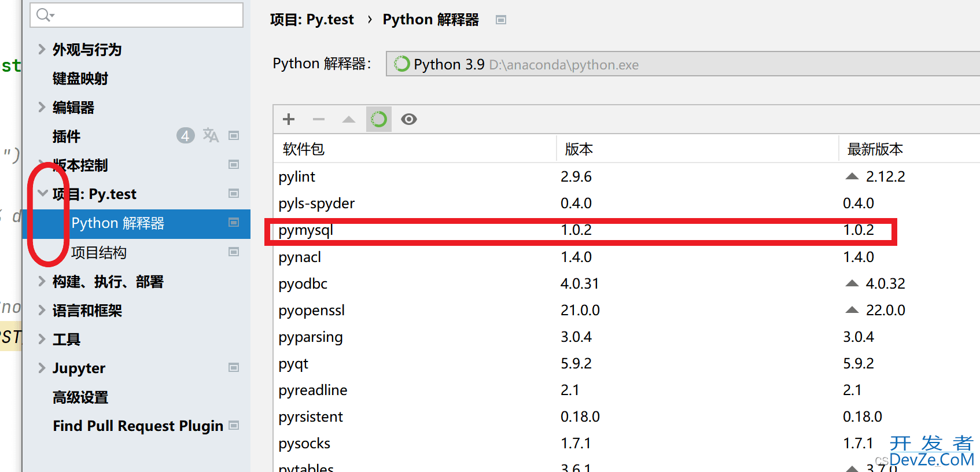Select the pysocks package row
The height and width of the screenshot is (472, 980).
(627, 443)
